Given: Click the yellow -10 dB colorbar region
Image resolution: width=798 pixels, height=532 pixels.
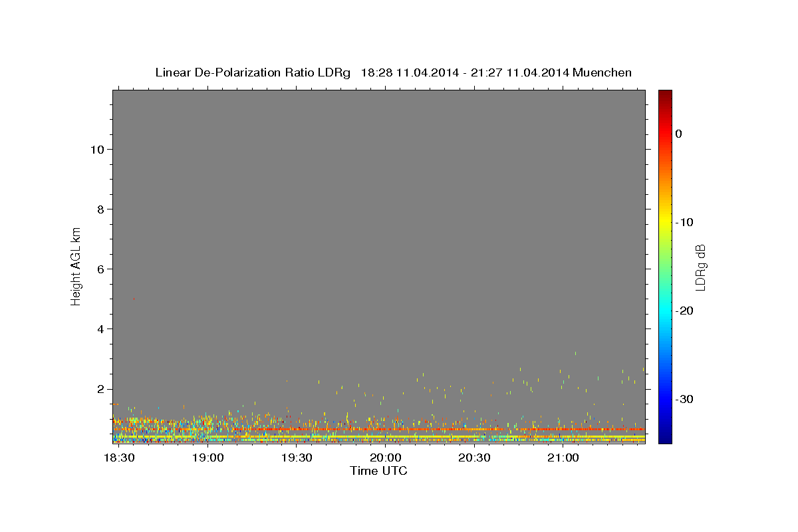Looking at the screenshot, I should [665, 222].
